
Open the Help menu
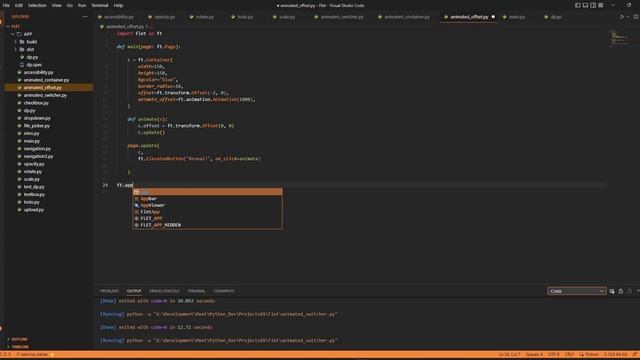click(x=118, y=5)
